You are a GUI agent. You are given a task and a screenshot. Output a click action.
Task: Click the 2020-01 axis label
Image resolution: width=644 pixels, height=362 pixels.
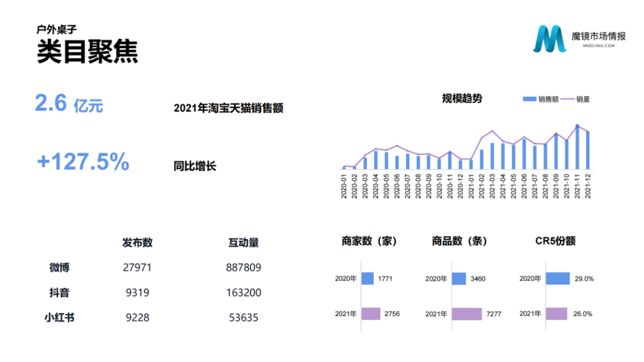(x=344, y=186)
